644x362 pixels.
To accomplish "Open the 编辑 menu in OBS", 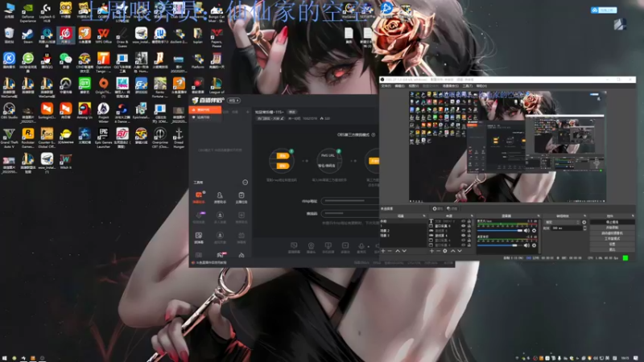I will (x=399, y=86).
